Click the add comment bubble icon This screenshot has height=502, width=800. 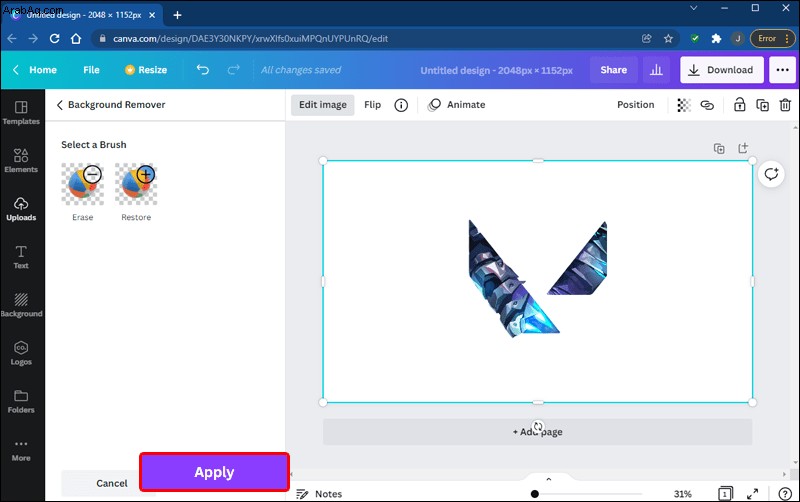[x=771, y=174]
